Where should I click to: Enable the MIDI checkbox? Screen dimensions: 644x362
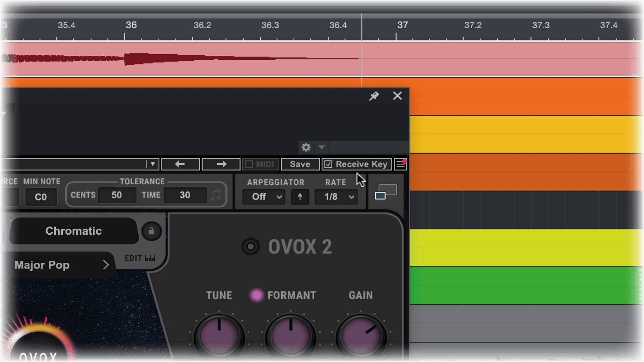(x=249, y=164)
